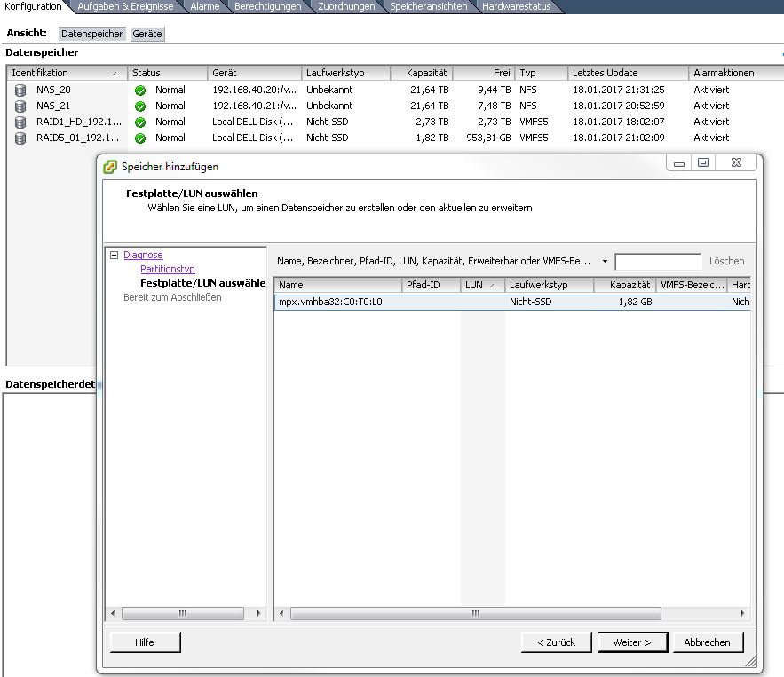The height and width of the screenshot is (677, 784).
Task: Click green status icon for RAID5_01 row
Action: click(139, 138)
